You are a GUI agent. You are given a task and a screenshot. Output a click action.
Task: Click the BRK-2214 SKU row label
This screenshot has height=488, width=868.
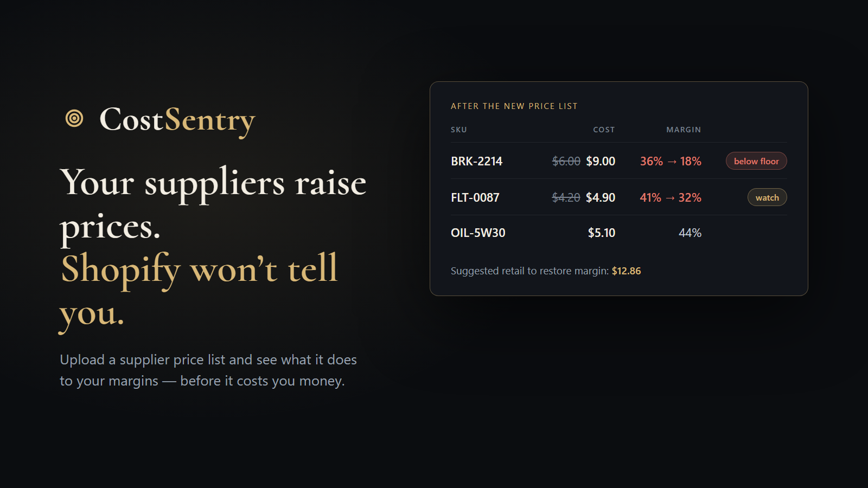click(x=477, y=161)
